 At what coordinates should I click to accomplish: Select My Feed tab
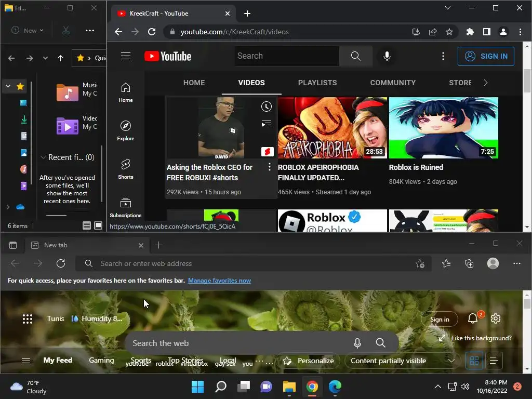point(58,360)
